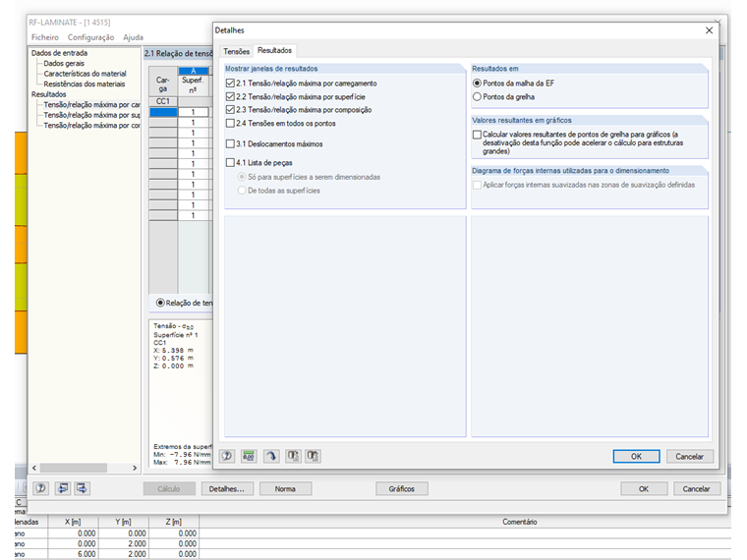Select the Dados de entrada tree node

click(59, 53)
